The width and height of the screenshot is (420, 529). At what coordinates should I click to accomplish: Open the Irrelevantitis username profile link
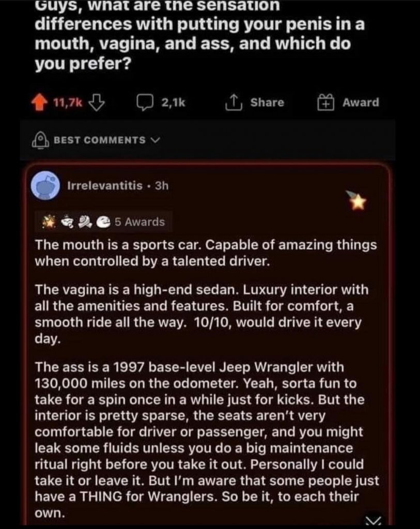click(105, 185)
